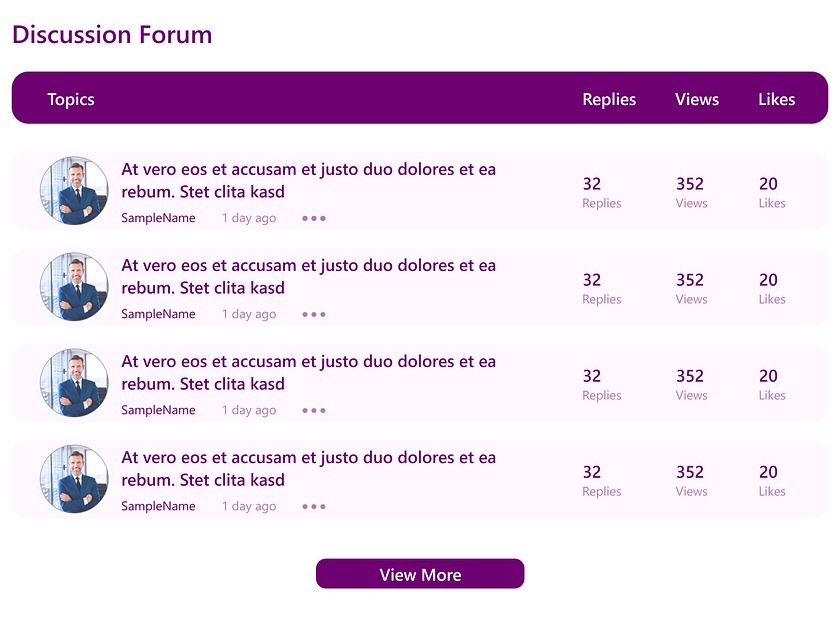This screenshot has width=840, height=630.
Task: Select the Topics column header
Action: 70,99
